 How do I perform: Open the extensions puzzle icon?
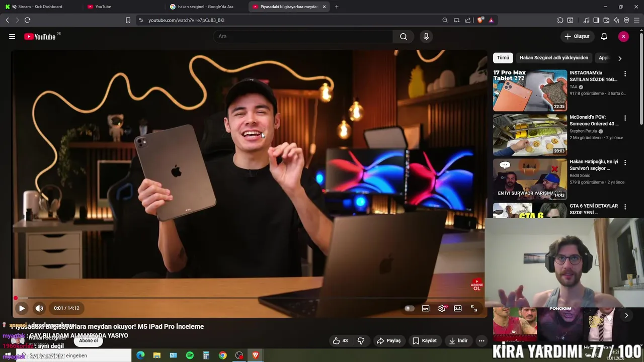point(560,20)
